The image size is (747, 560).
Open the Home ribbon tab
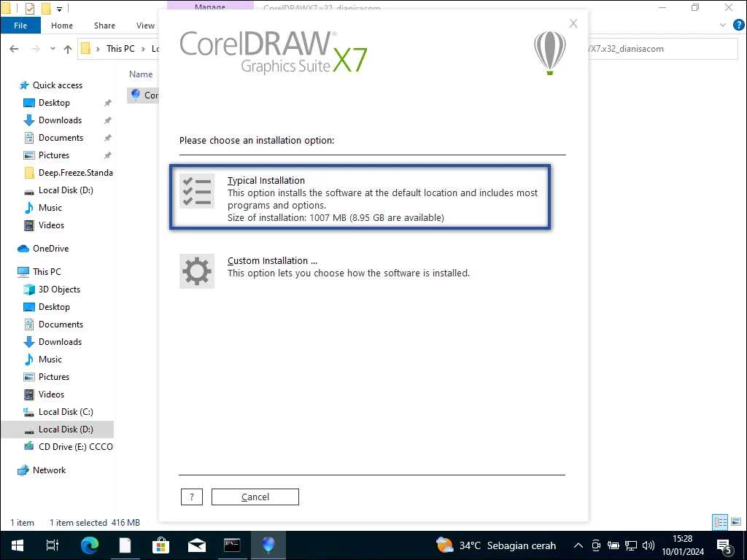tap(62, 26)
